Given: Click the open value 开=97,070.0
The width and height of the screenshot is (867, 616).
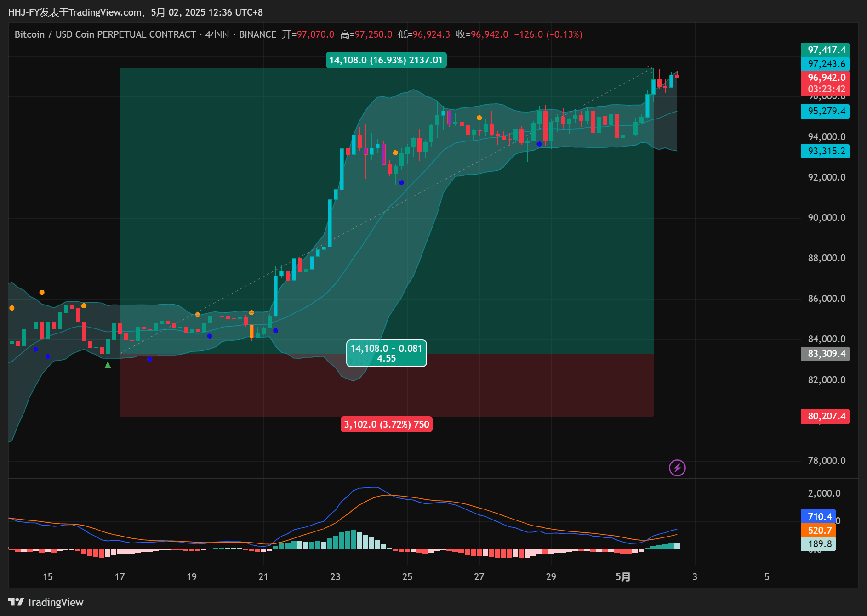Looking at the screenshot, I should (308, 34).
